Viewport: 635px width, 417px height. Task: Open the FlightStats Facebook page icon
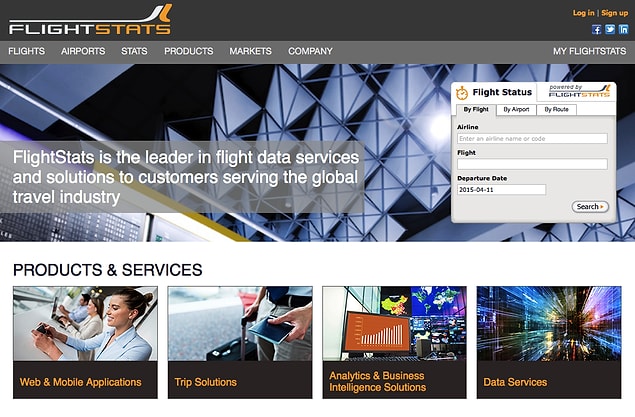596,29
